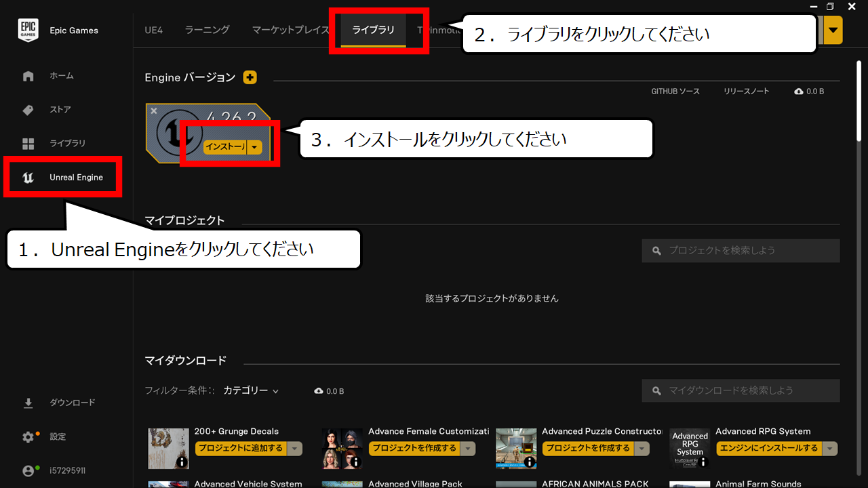
Task: Expand dropdown beside プロジェクトに追加する
Action: 294,449
